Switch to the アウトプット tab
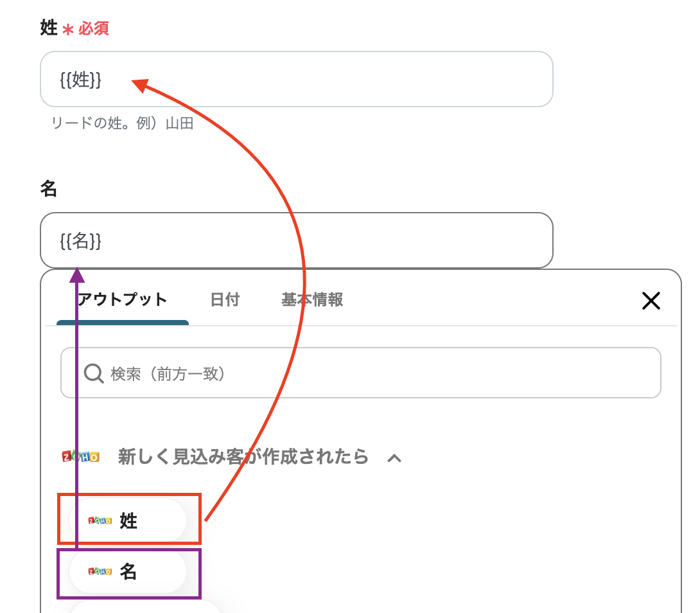This screenshot has width=700, height=613. click(122, 299)
